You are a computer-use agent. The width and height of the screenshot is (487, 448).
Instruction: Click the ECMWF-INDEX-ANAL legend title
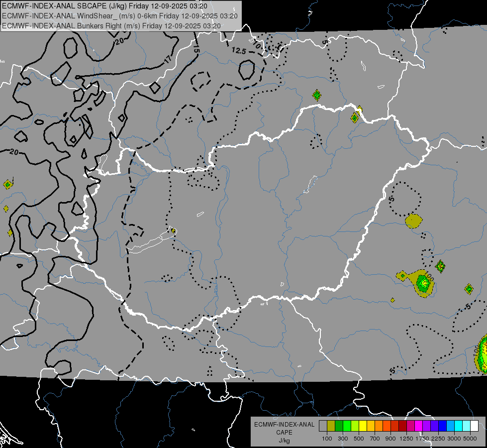point(284,425)
